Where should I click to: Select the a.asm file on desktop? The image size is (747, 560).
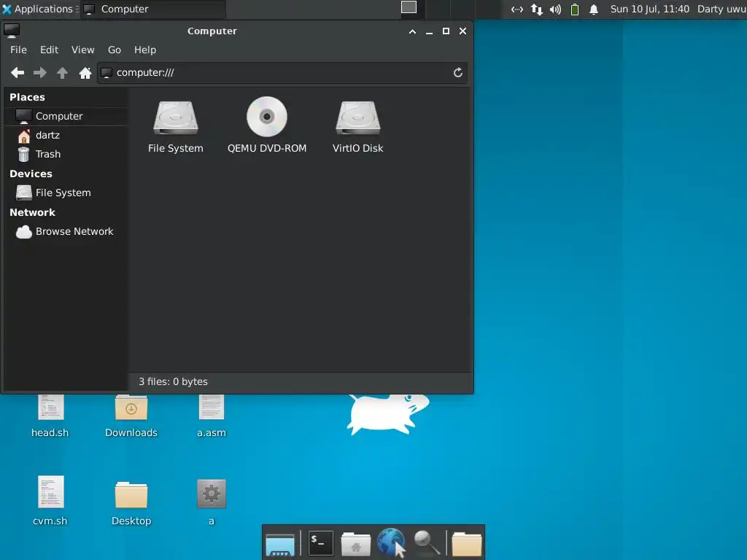[212, 416]
